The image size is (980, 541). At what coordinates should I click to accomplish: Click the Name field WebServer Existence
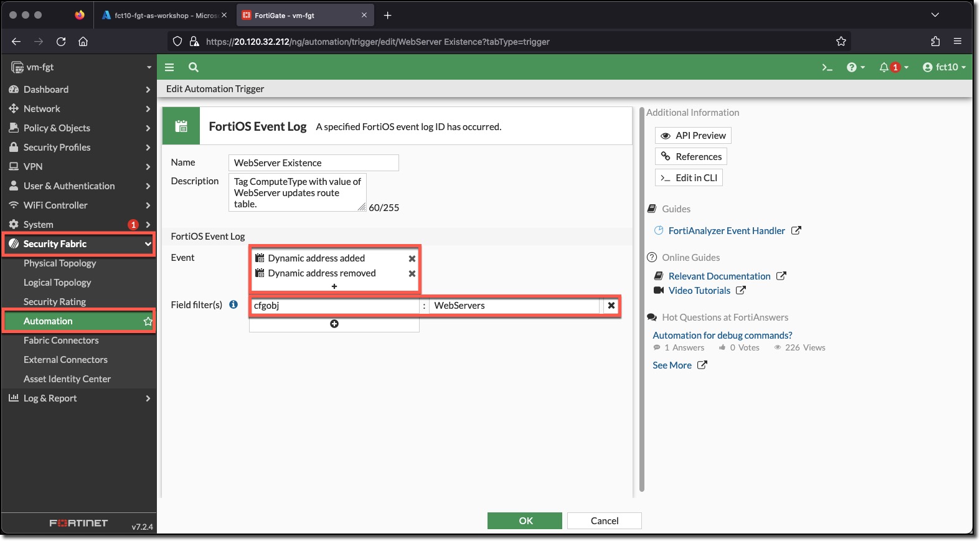click(x=313, y=163)
